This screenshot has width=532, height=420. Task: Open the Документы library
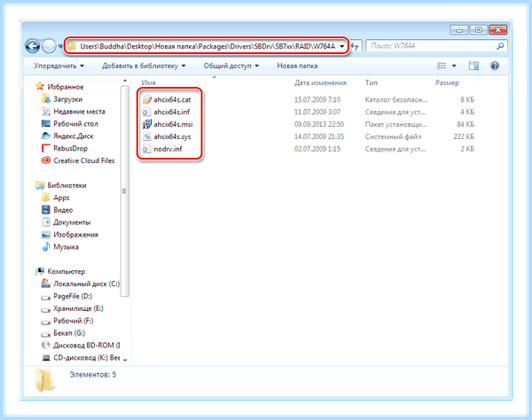[66, 222]
